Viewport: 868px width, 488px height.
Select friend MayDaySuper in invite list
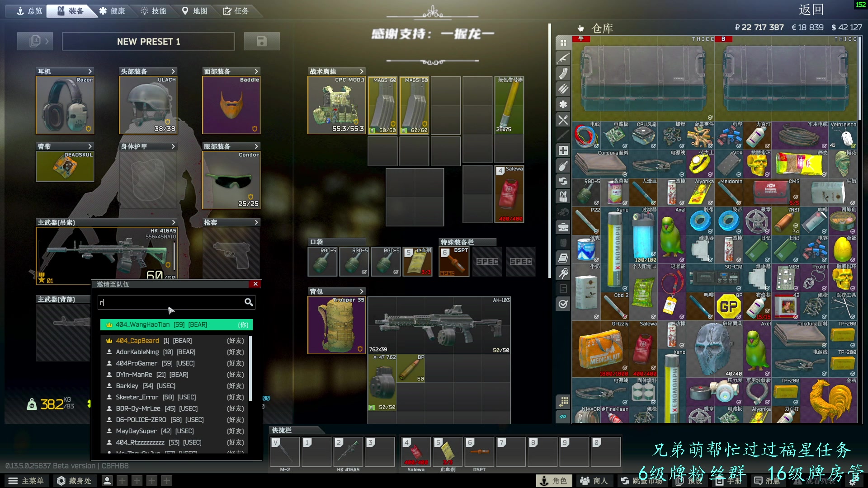175,431
